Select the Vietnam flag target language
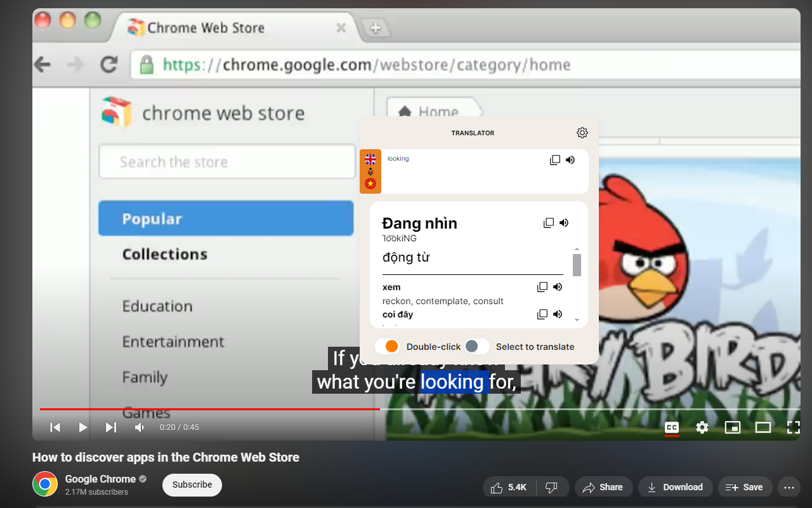This screenshot has width=812, height=508. [370, 184]
